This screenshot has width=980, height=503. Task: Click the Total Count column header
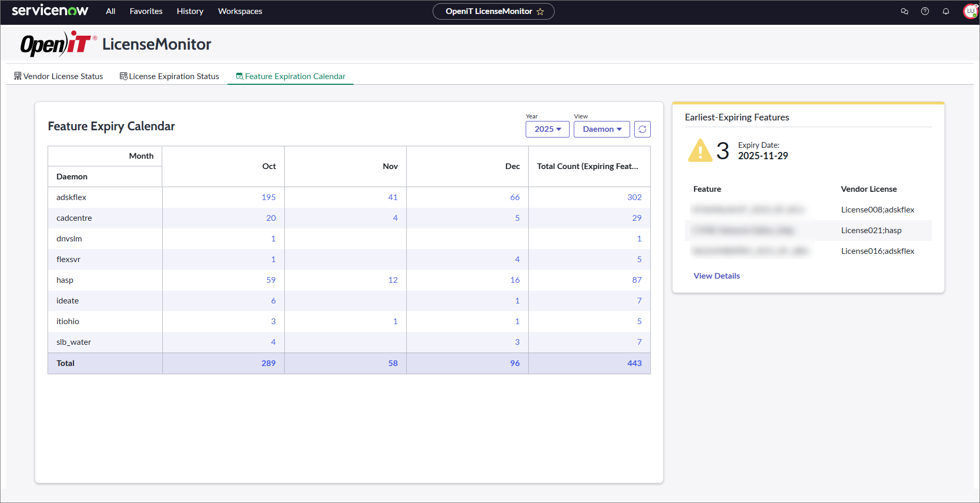pos(589,166)
